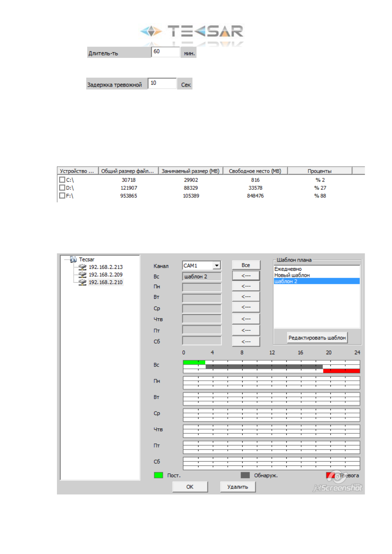Select device icon for 192.168.2.209
This screenshot has width=392, height=554.
pos(82,275)
